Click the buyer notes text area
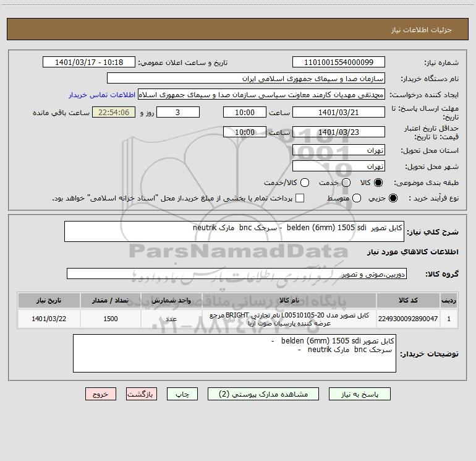 (x=234, y=353)
